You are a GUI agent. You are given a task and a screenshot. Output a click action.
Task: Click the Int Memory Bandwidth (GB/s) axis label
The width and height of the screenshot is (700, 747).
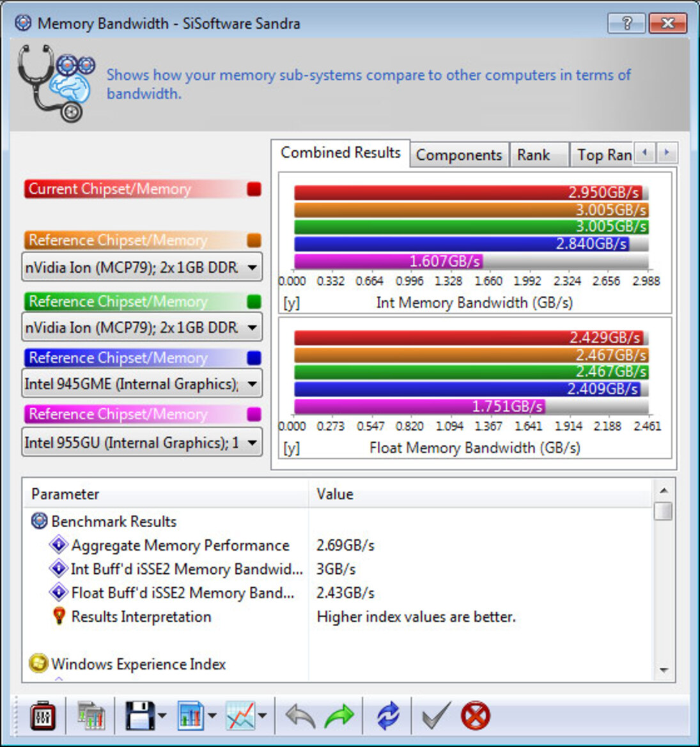[x=474, y=302]
